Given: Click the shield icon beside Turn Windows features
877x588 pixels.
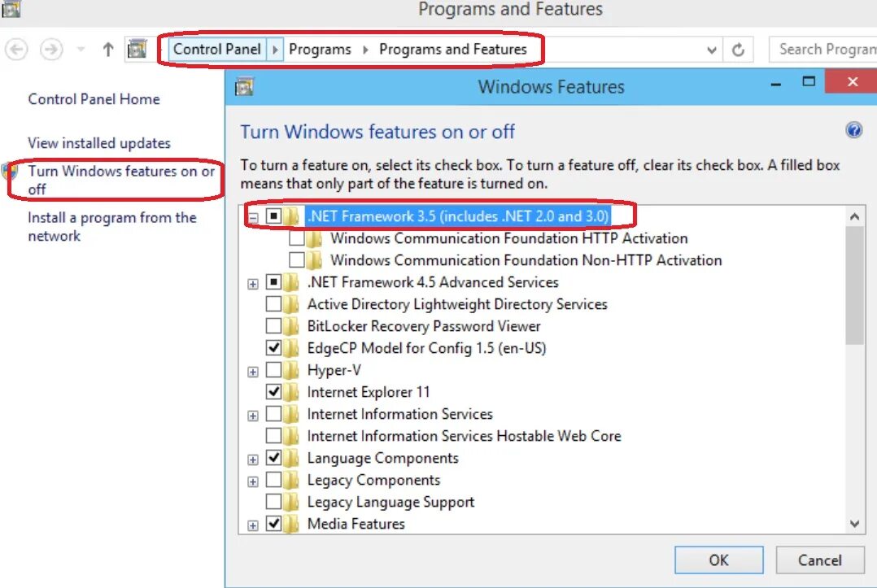Looking at the screenshot, I should coord(10,171).
